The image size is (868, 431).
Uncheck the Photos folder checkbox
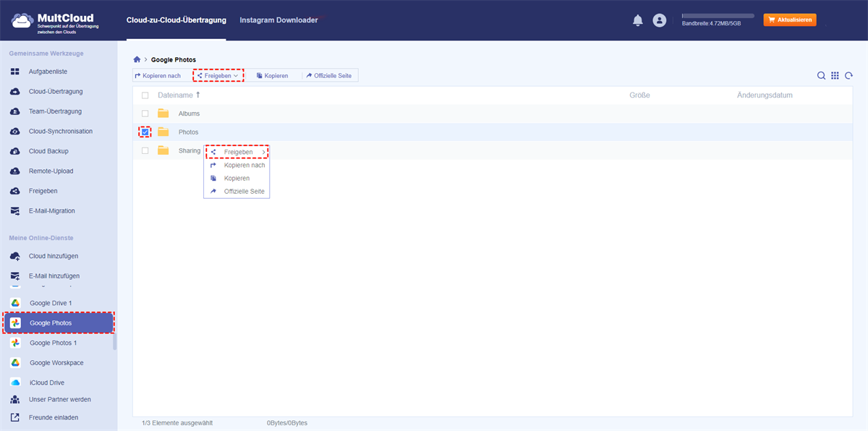click(145, 132)
